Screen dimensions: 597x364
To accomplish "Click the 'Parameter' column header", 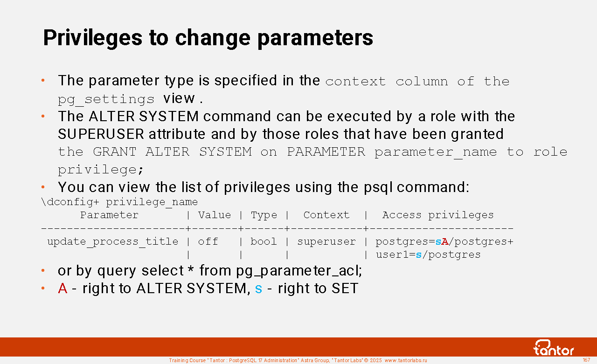I will coord(109,215).
